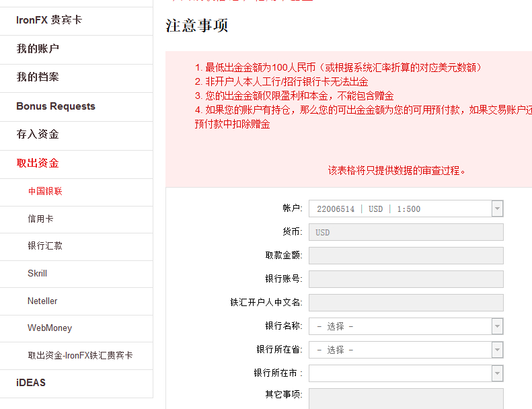The width and height of the screenshot is (532, 409).
Task: Click the 其它事项: field label
Action: [284, 394]
